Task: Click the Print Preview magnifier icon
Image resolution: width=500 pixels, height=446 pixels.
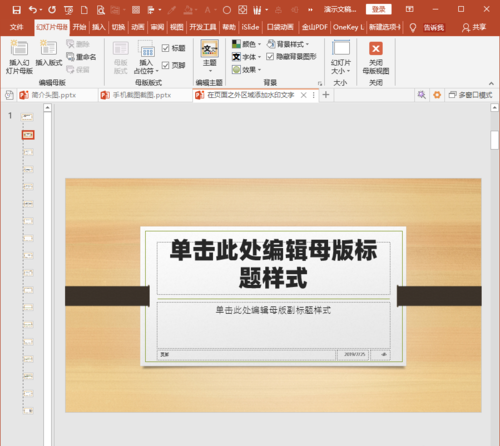Action: tap(100, 10)
